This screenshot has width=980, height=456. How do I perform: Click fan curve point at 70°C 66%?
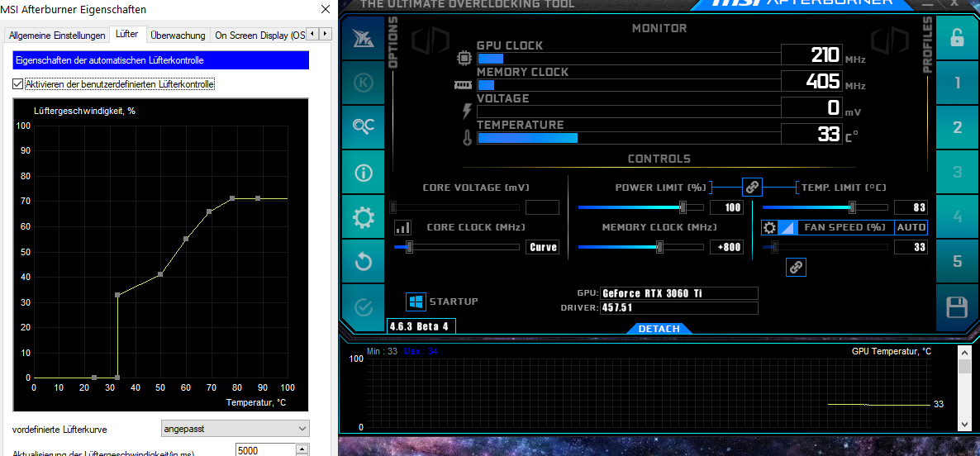209,211
